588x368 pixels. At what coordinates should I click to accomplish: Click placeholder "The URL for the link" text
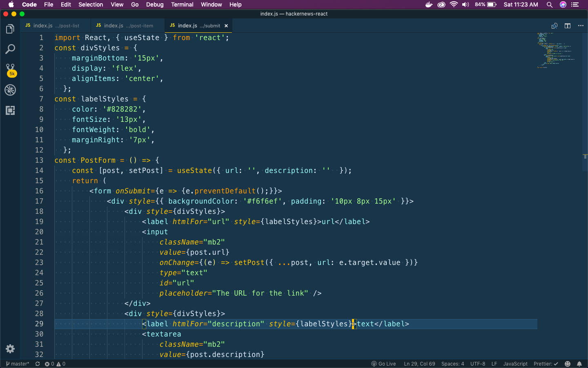pos(260,293)
